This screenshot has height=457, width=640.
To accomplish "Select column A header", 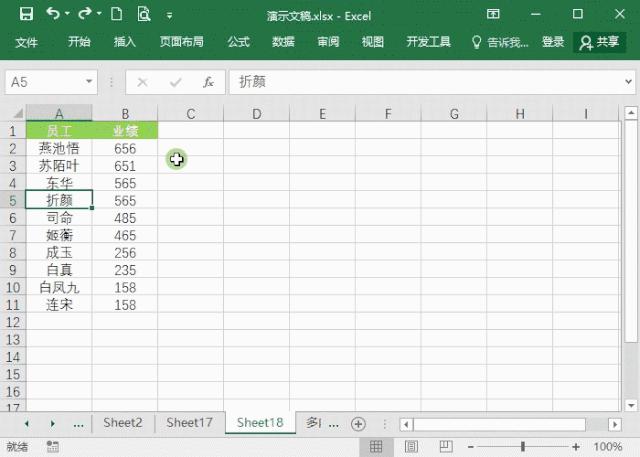I will point(59,113).
